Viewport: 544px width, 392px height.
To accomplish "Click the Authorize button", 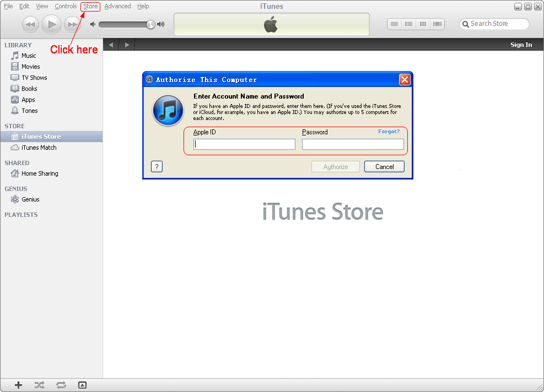I will pos(336,167).
